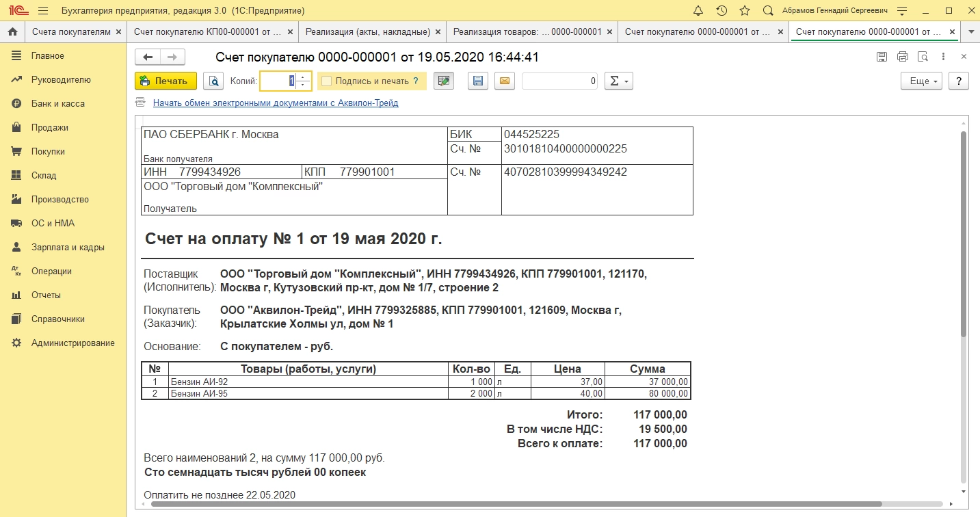Open the list of all open tabs arrow

point(970,32)
